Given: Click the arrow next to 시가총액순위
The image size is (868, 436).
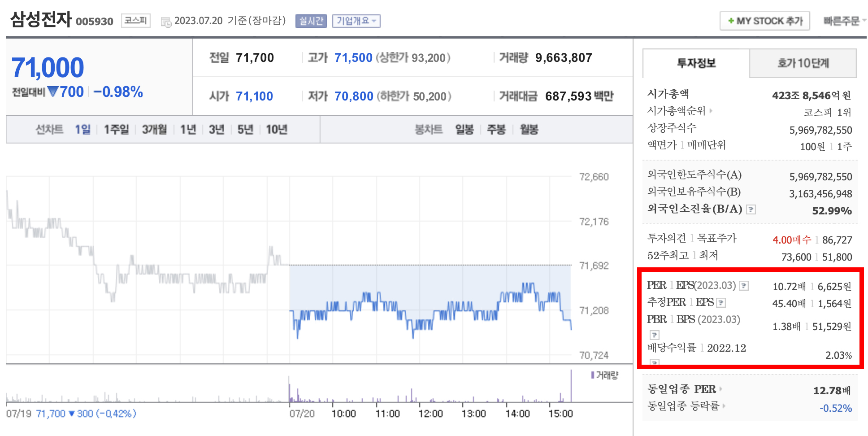Looking at the screenshot, I should point(711,110).
